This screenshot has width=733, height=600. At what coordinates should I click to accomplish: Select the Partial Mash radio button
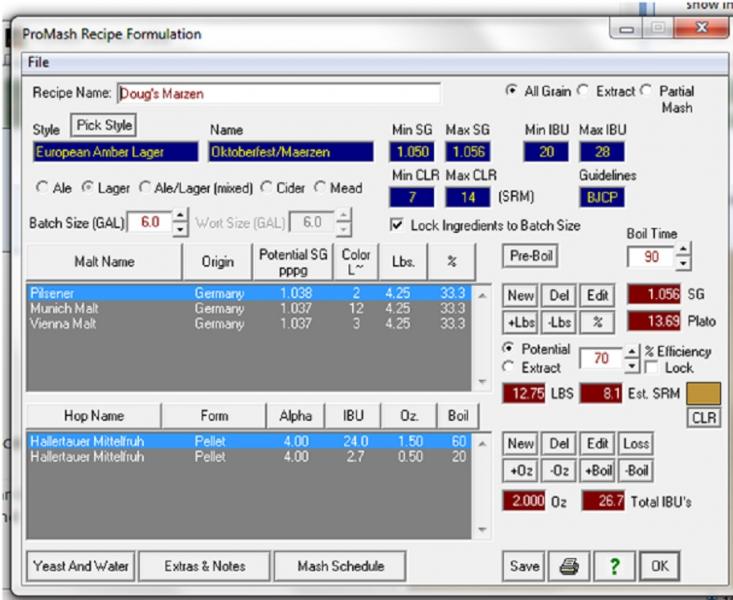pyautogui.click(x=646, y=91)
